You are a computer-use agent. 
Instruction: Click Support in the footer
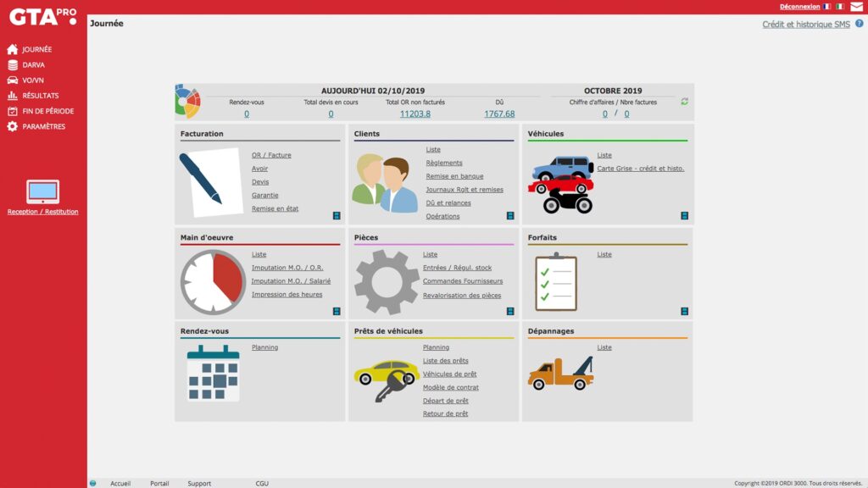click(198, 483)
